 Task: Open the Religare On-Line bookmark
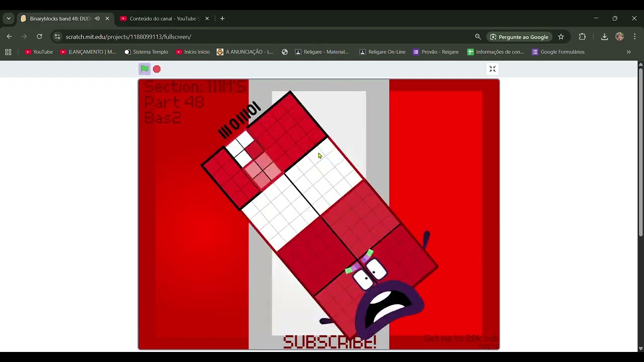(x=382, y=52)
